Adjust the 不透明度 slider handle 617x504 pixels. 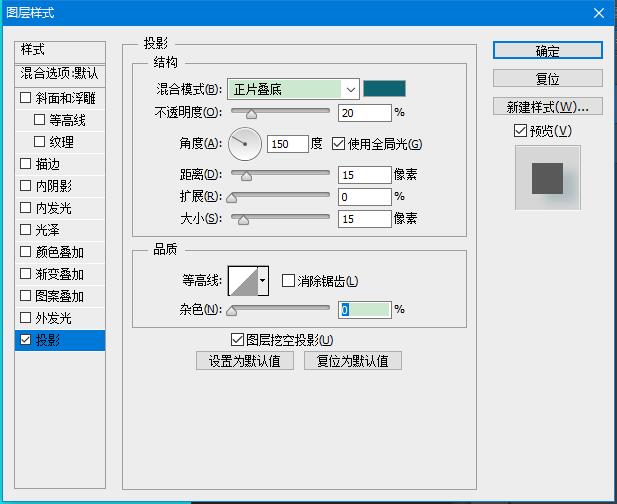(x=251, y=114)
